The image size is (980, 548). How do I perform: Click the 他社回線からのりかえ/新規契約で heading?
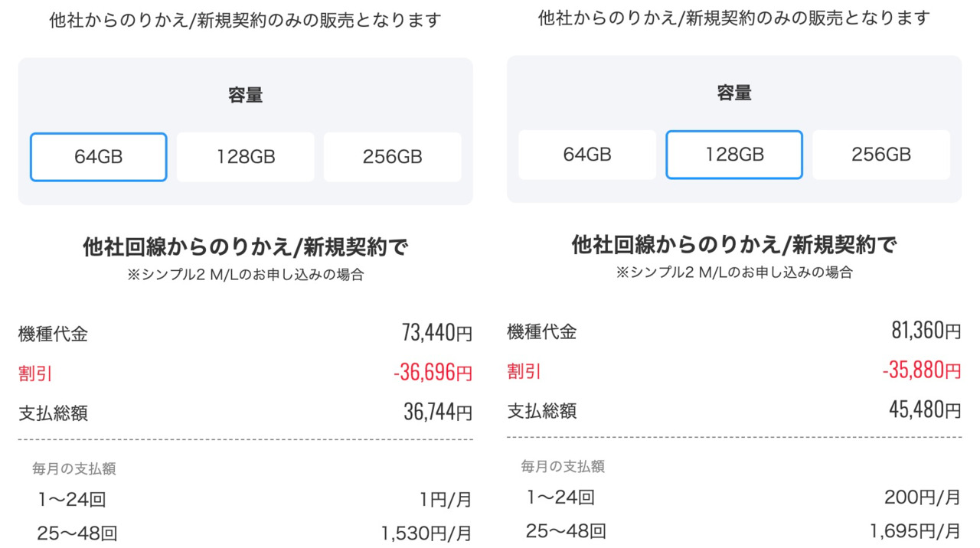click(x=245, y=246)
